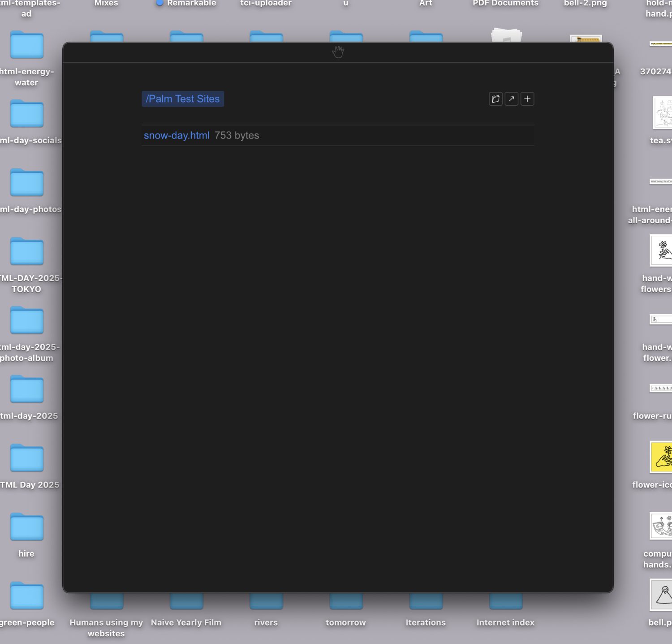Screen dimensions: 672x644
Task: Click the open folder icon button
Action: coord(495,99)
